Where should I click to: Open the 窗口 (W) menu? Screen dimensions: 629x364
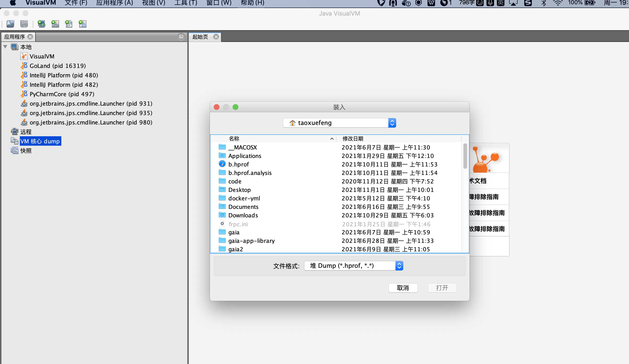click(219, 3)
